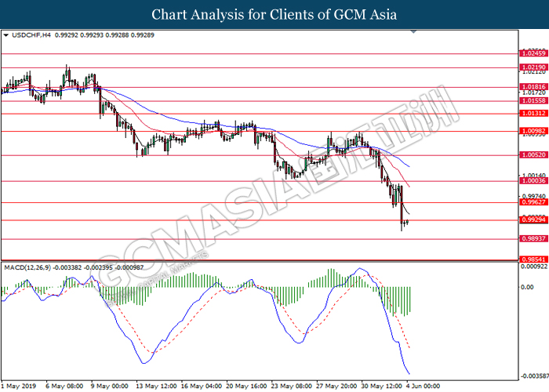Click the 1 May 2019 date label

[19, 386]
